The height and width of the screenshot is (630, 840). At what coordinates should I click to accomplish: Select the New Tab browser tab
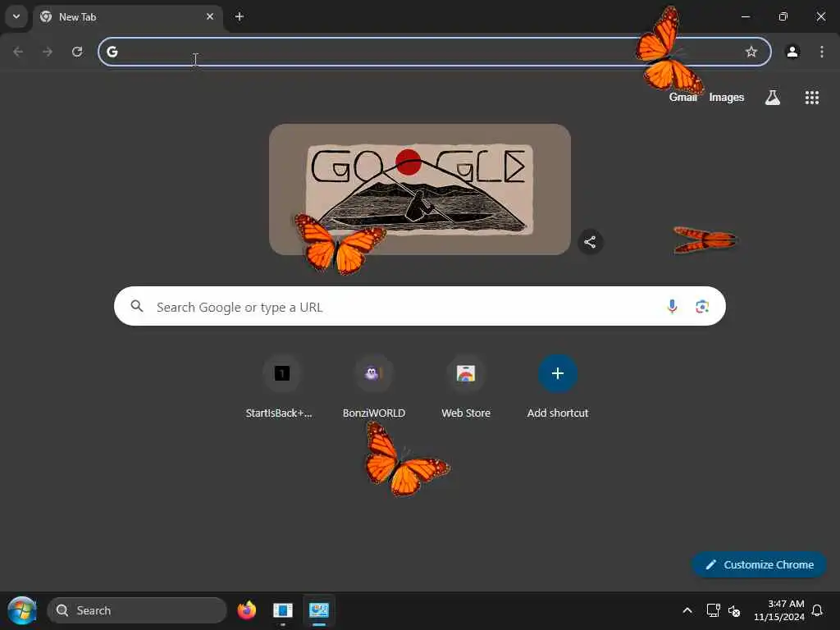[128, 16]
